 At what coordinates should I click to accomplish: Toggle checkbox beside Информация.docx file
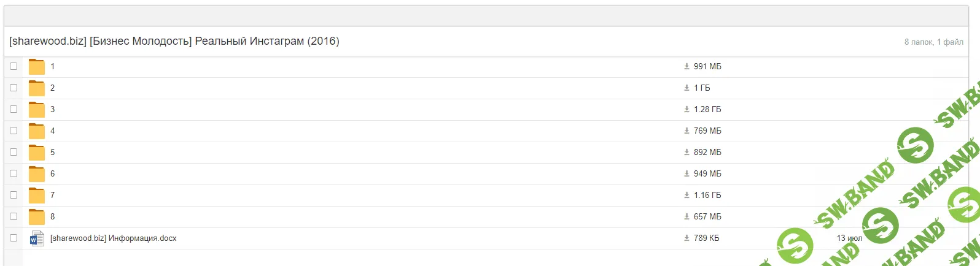click(x=14, y=238)
